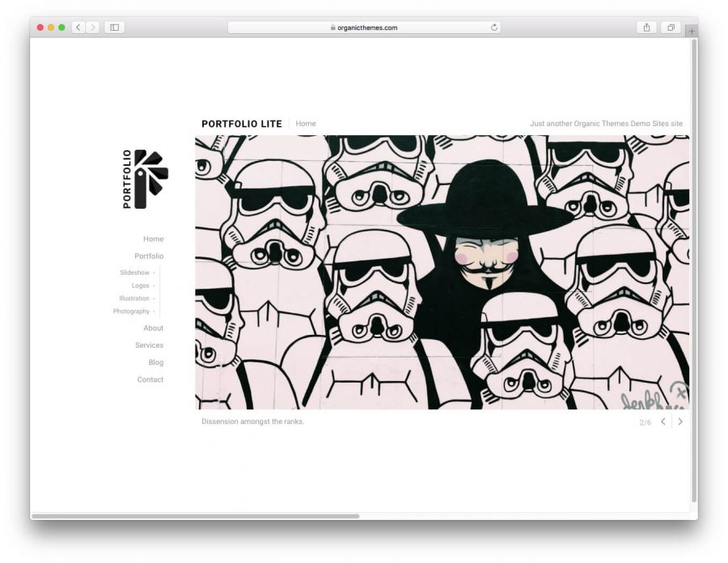Maximize the window with green button
728x563 pixels.
[61, 28]
